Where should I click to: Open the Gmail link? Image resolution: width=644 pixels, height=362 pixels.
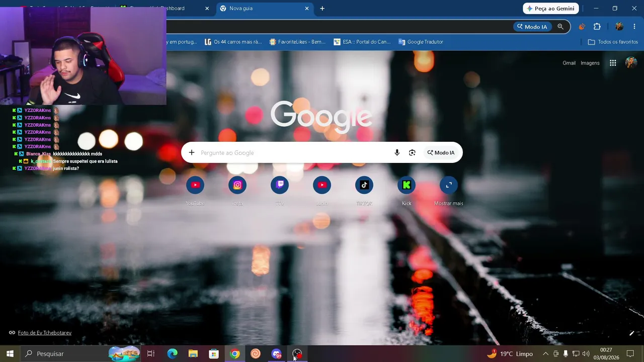[x=569, y=63]
